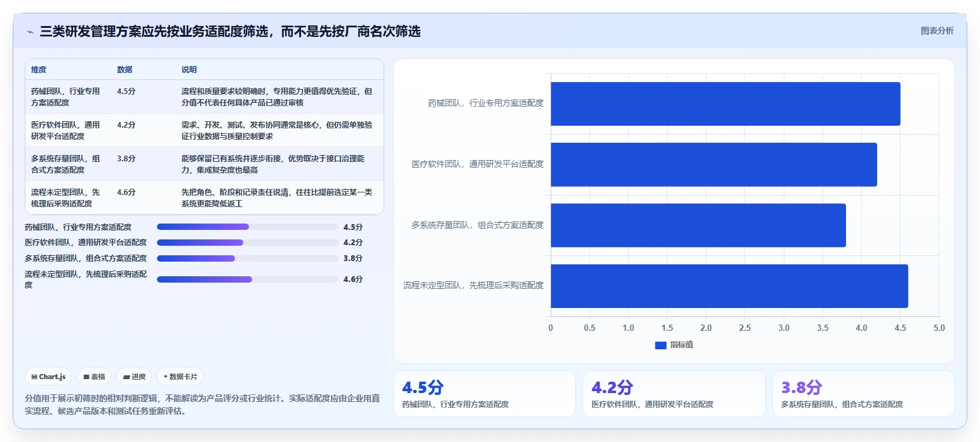The width and height of the screenshot is (980, 442).
Task: Click the 4.6分 value beside progress bar
Action: (352, 279)
